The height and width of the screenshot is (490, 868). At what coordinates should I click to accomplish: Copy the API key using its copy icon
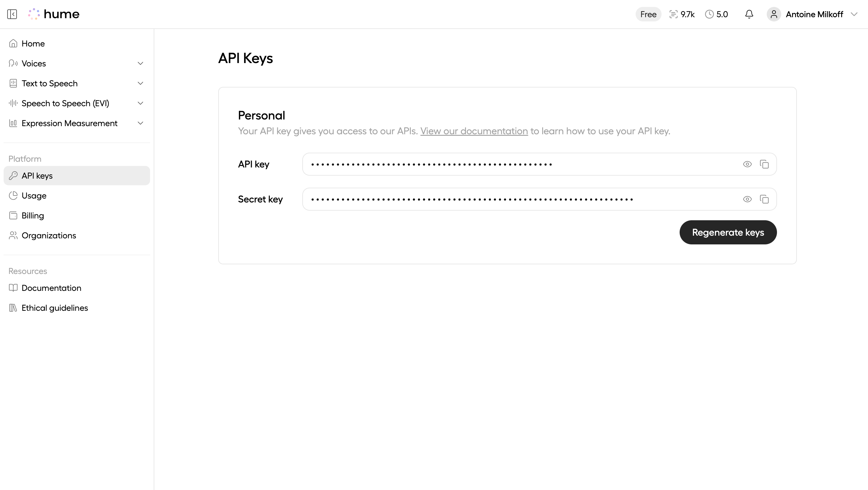point(765,164)
